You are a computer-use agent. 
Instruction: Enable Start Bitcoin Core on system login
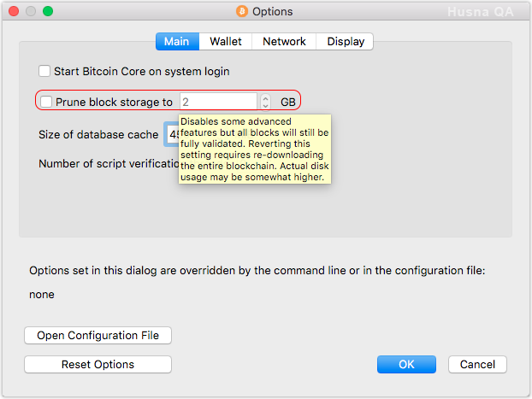click(44, 71)
